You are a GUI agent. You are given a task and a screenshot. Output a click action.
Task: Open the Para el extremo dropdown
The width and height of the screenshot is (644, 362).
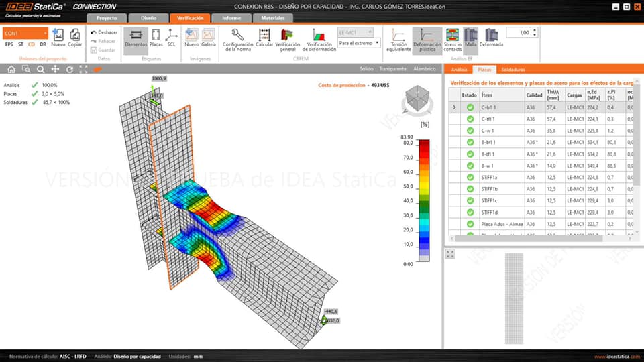[358, 43]
